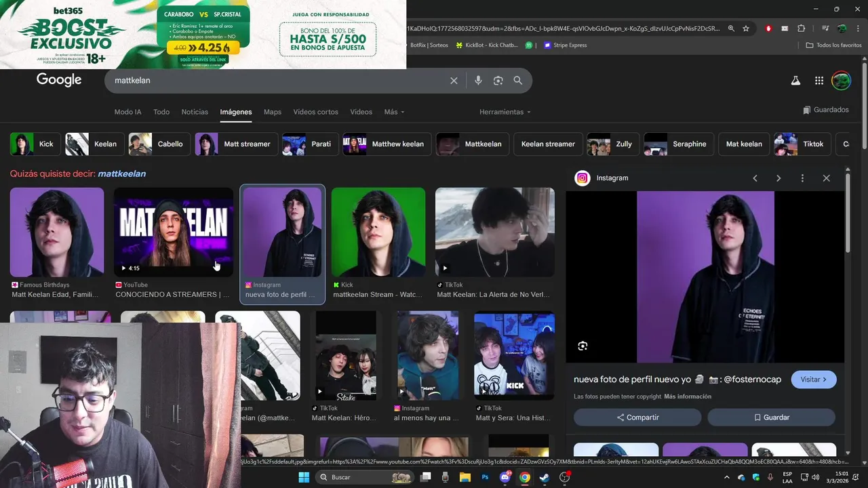
Task: Open Photoshop from taskbar
Action: (x=485, y=477)
